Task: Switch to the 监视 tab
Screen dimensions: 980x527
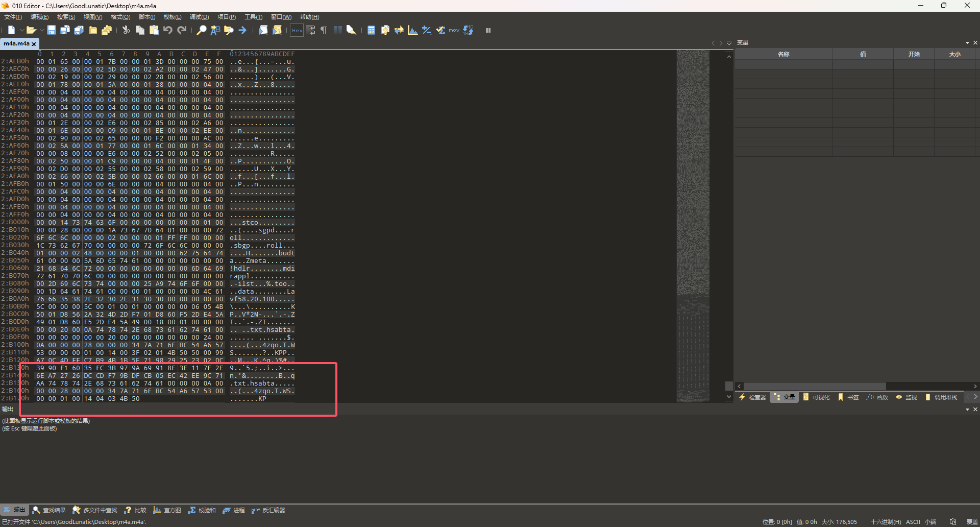Action: pos(906,397)
